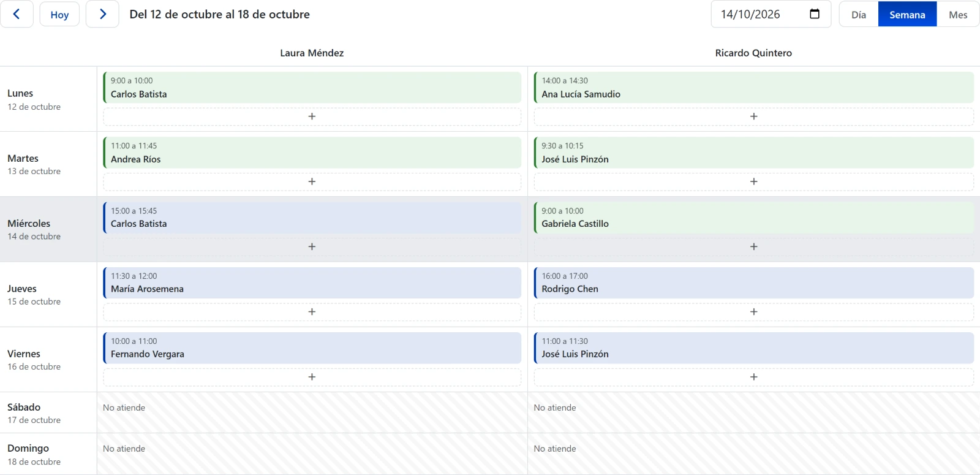Go to previous week with left chevron
This screenshot has width=980, height=475.
pyautogui.click(x=17, y=14)
